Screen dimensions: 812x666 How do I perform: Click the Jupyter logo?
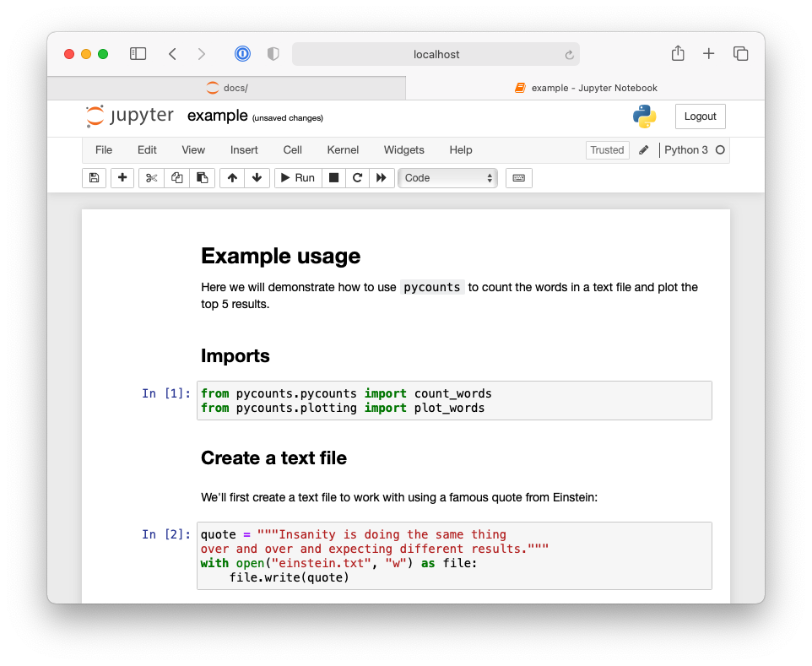coord(129,116)
